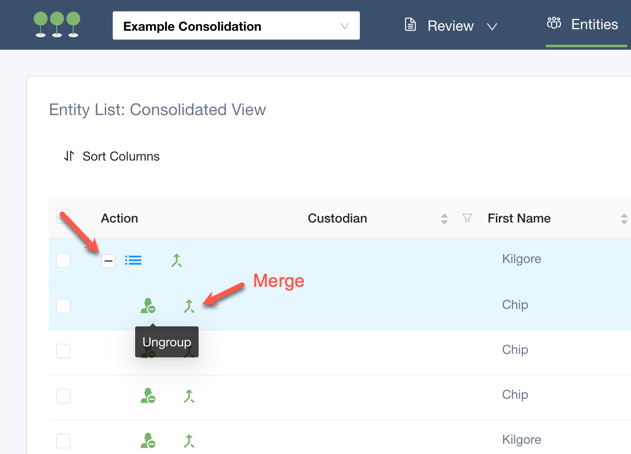Select the checkbox in the highlighted Chip row
The height and width of the screenshot is (454, 631).
(x=63, y=306)
